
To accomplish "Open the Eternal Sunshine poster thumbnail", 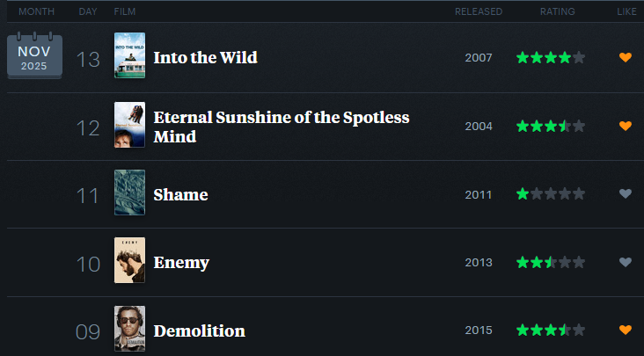I will tap(129, 125).
